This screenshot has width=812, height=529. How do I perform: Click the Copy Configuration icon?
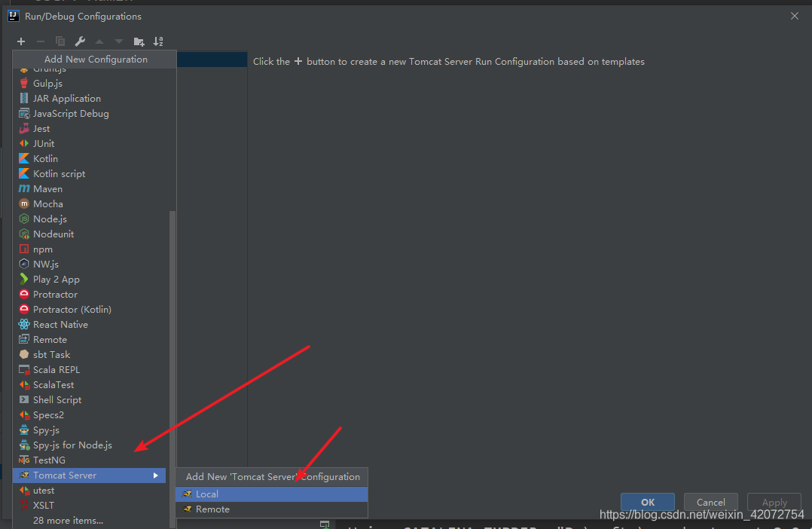pyautogui.click(x=60, y=41)
